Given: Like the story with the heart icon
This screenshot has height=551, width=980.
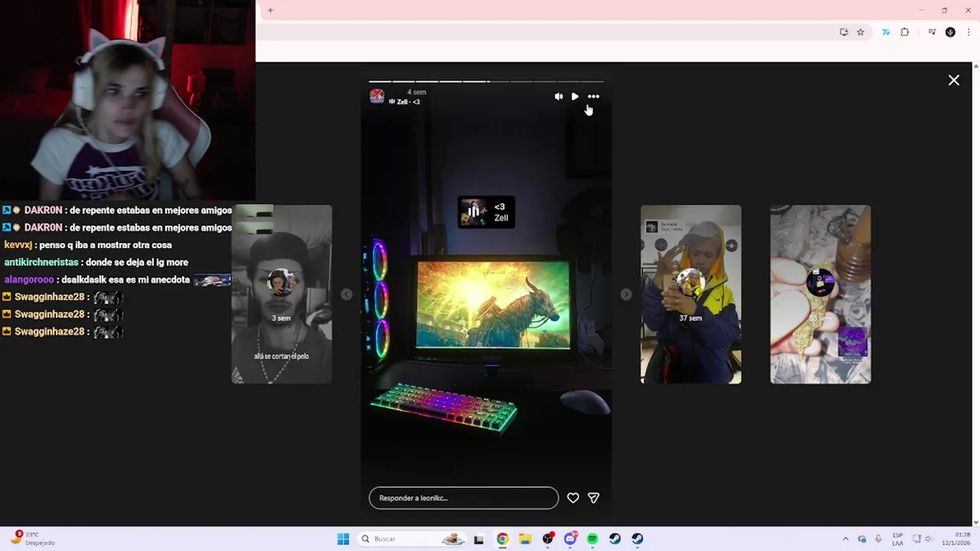Looking at the screenshot, I should (x=573, y=498).
